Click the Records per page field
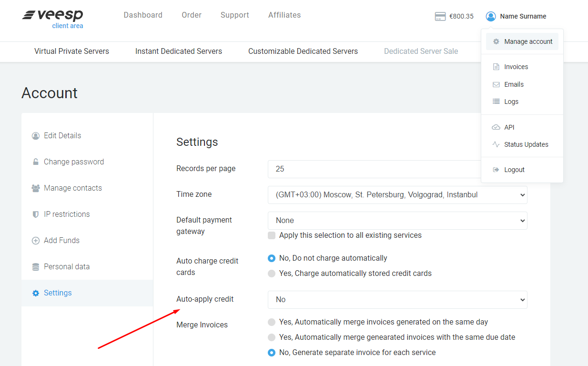 (374, 169)
